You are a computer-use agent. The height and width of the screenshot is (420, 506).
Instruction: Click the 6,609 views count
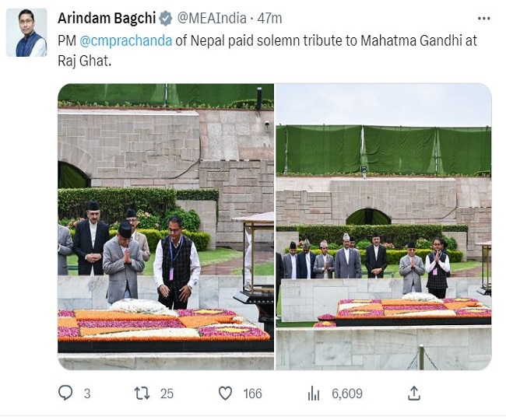(x=346, y=394)
